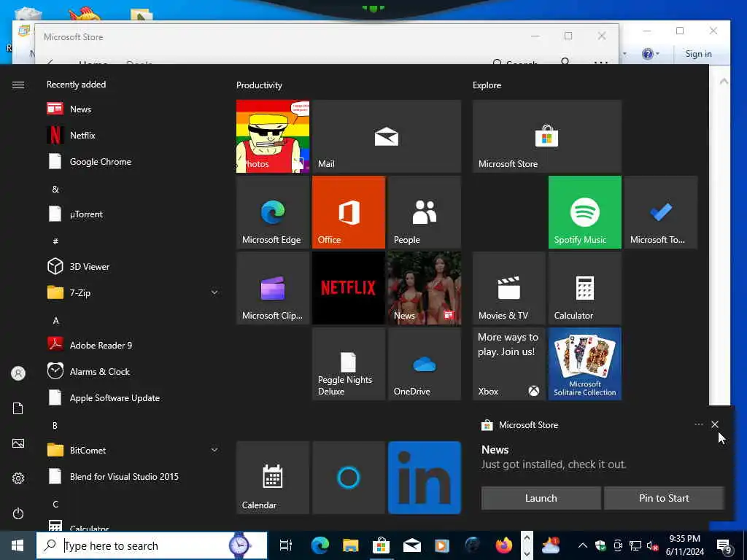Open the Xbox tile
The image size is (747, 560).
click(508, 364)
